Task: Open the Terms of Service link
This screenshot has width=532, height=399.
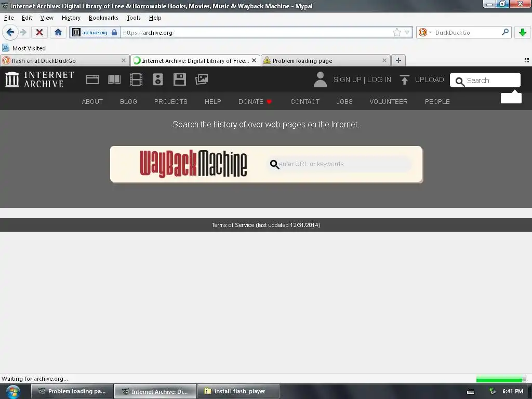Action: click(266, 225)
